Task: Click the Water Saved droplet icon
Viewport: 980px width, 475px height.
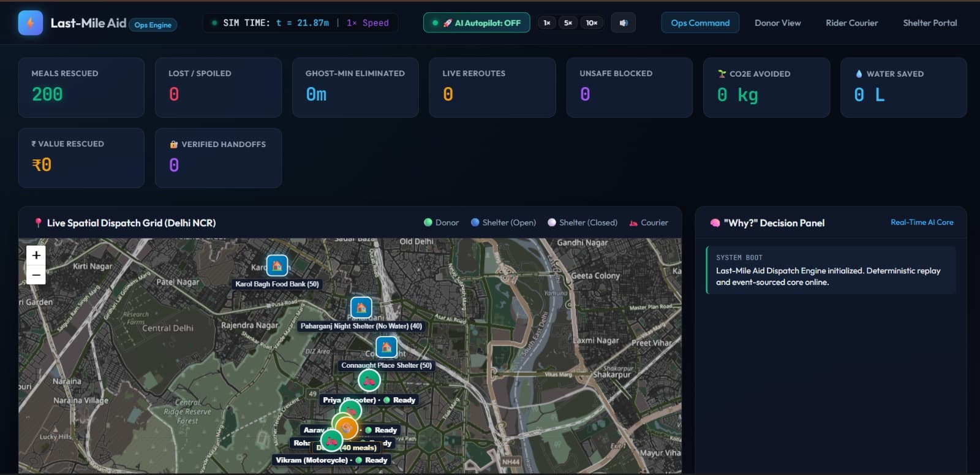Action: (x=859, y=74)
